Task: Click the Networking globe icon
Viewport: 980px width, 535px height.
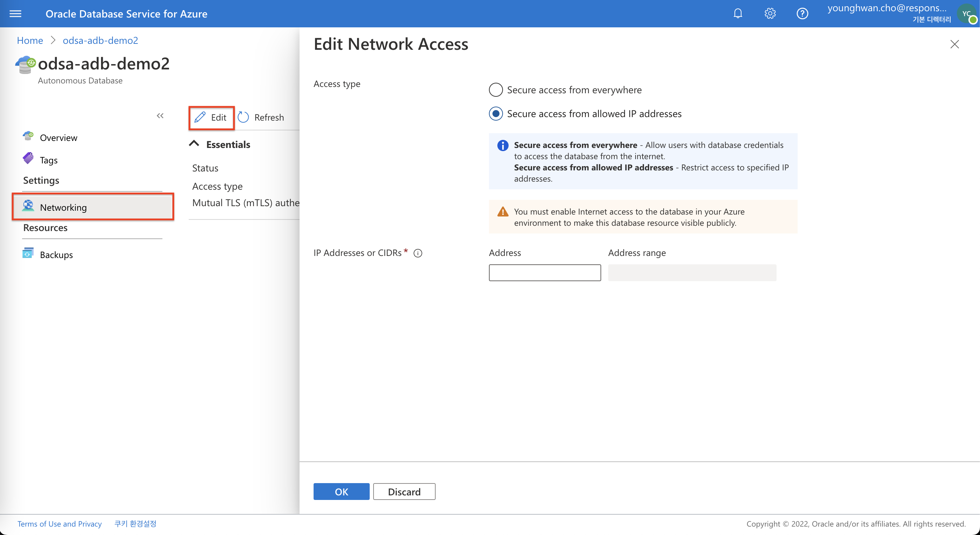Action: 28,206
